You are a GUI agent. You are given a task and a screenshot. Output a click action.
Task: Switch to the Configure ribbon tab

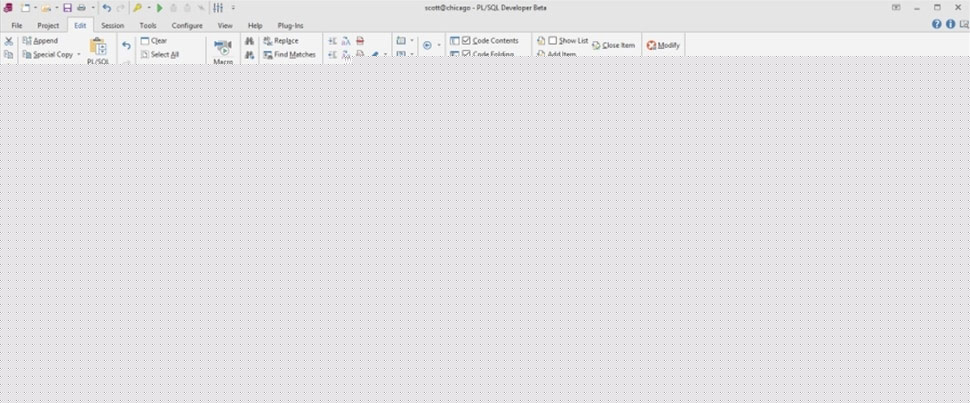(x=187, y=26)
